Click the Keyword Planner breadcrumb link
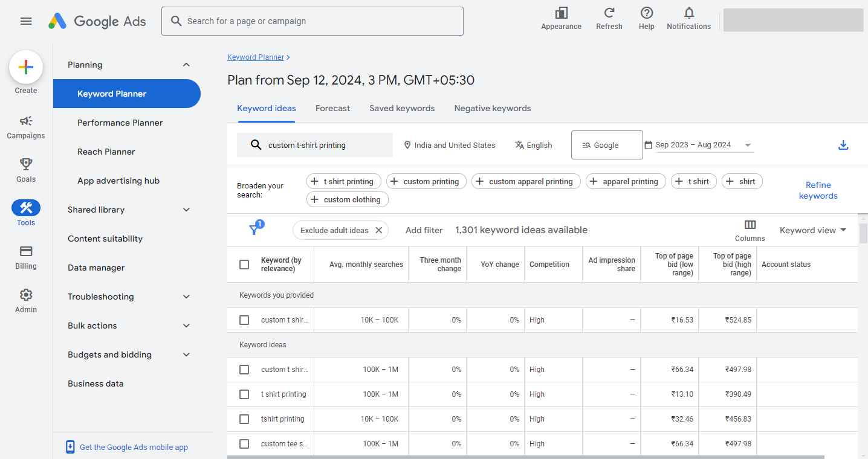Image resolution: width=868 pixels, height=459 pixels. coord(256,57)
